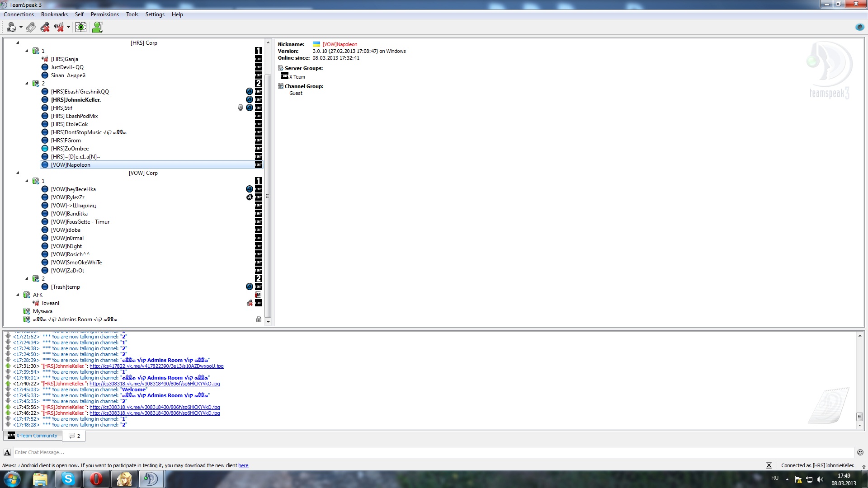This screenshot has width=868, height=488.
Task: Select user Sinan Андрей
Action: pos(68,75)
